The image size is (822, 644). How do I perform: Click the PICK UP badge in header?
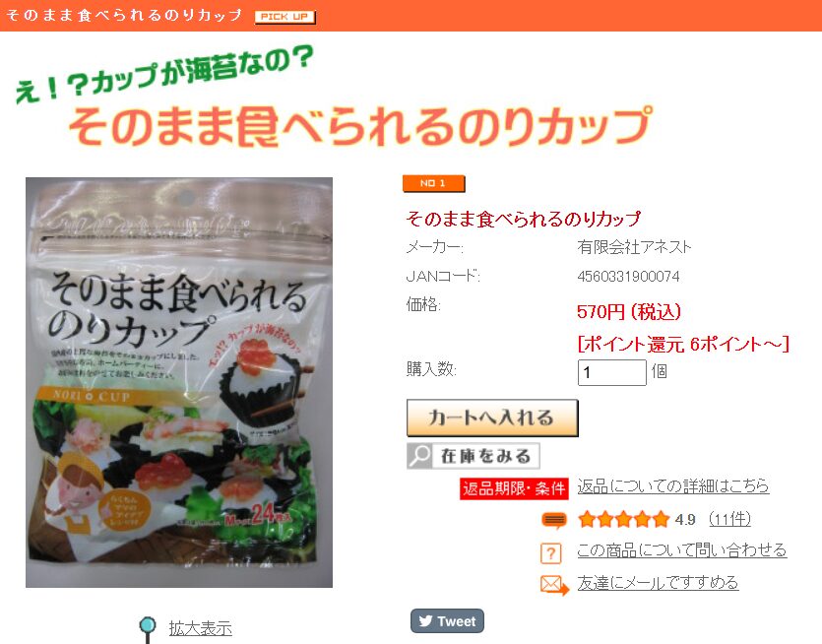(285, 17)
